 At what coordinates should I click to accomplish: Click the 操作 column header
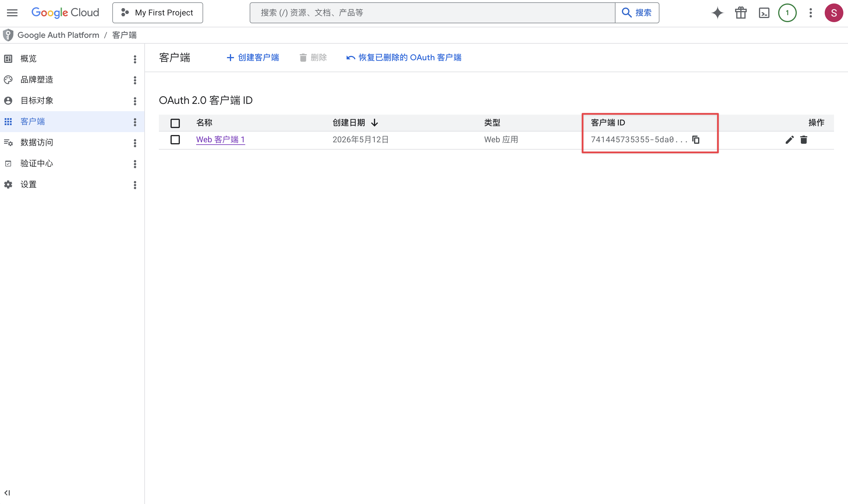click(x=816, y=123)
